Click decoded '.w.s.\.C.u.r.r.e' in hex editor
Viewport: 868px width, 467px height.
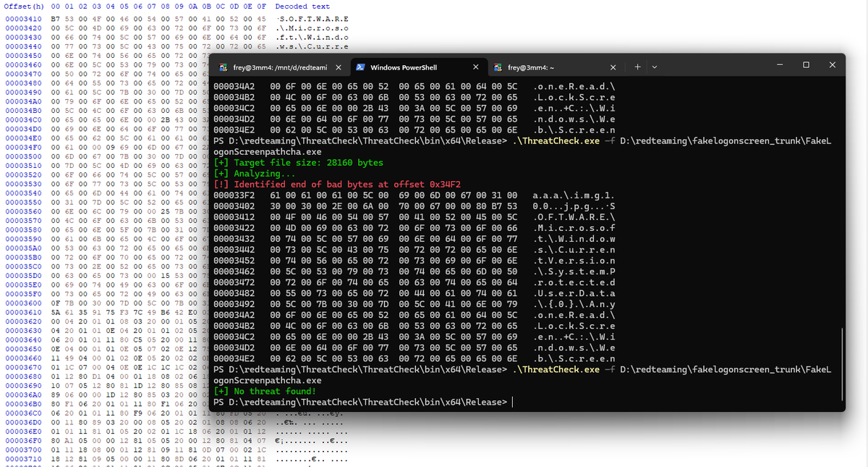(312, 46)
